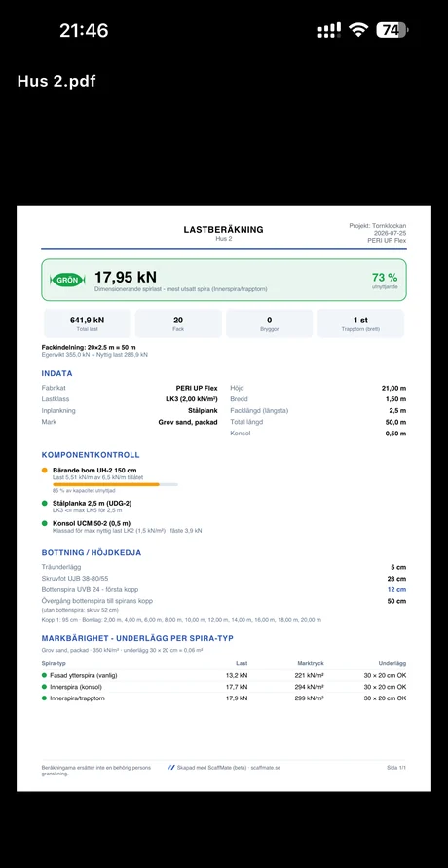The height and width of the screenshot is (868, 448).
Task: Tap the Bärande bom UH-2 150 cm label
Action: [94, 470]
